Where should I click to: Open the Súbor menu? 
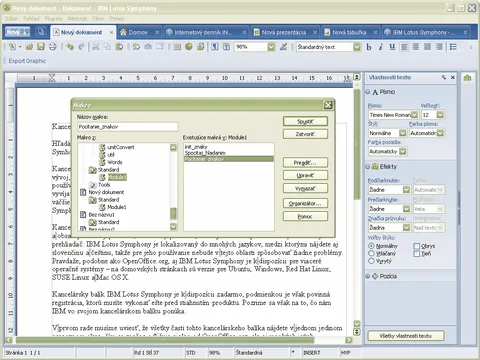pyautogui.click(x=11, y=18)
